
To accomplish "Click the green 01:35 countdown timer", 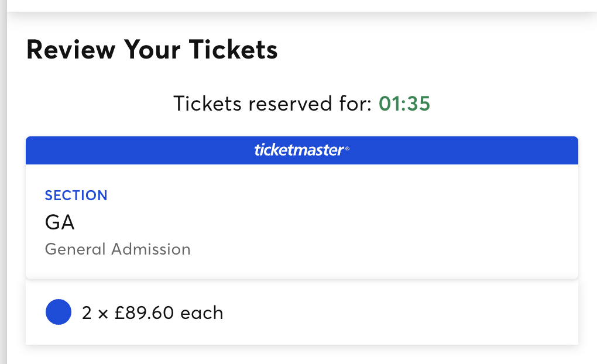I will (404, 104).
